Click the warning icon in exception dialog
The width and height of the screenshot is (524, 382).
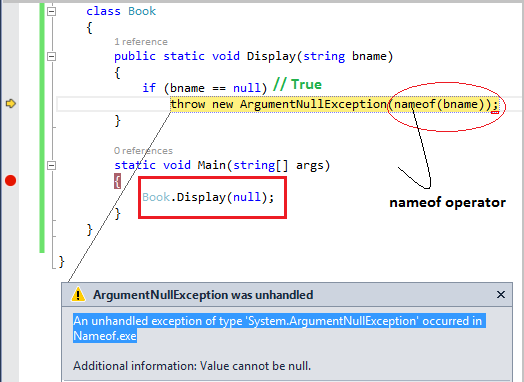tap(78, 294)
